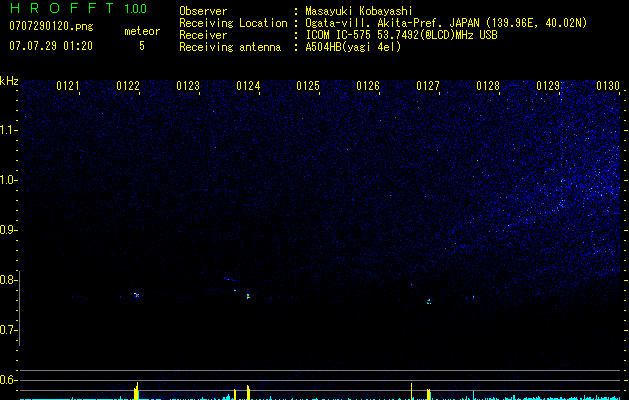Click the meteor echo at 0124
Image resolution: width=629 pixels, height=400 pixels.
248,296
